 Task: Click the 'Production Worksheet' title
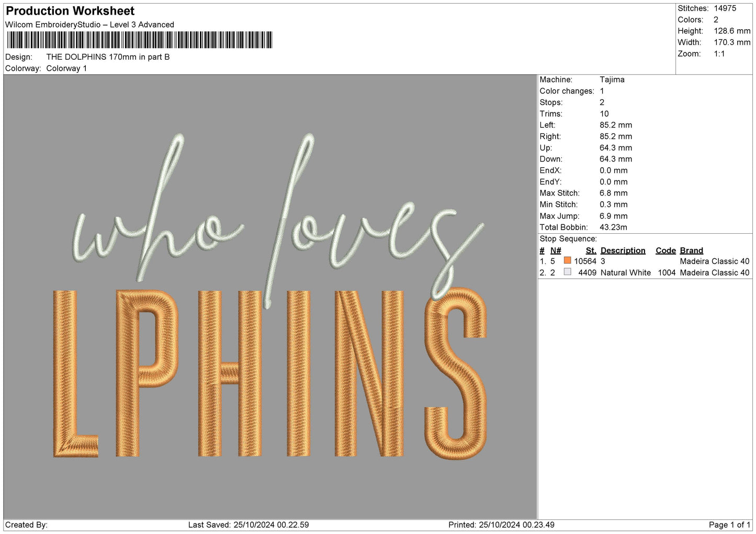point(70,11)
